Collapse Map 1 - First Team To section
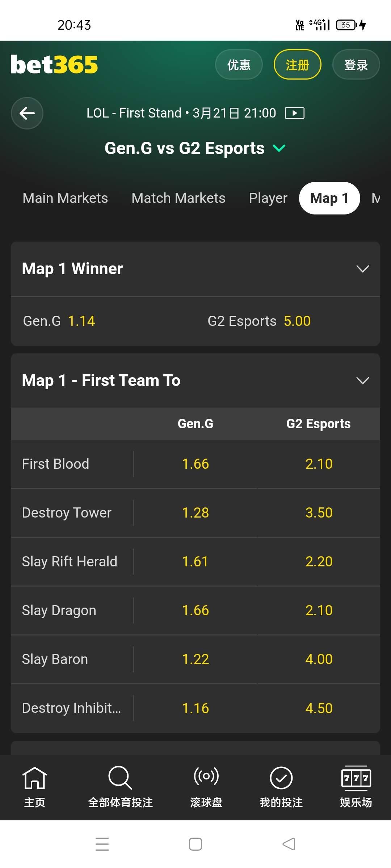This screenshot has height=868, width=391. click(x=362, y=380)
